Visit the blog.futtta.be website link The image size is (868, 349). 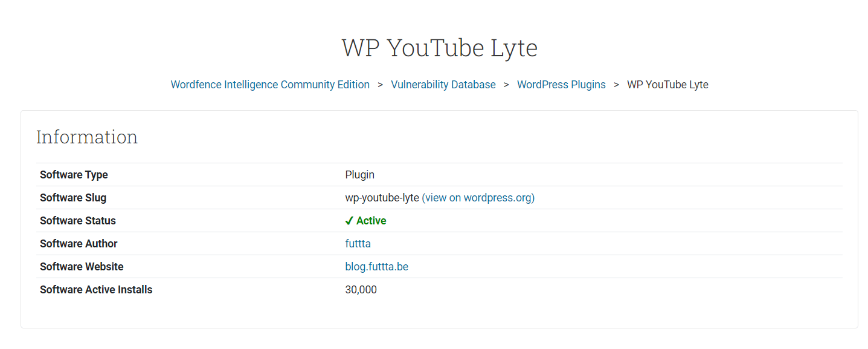[377, 266]
